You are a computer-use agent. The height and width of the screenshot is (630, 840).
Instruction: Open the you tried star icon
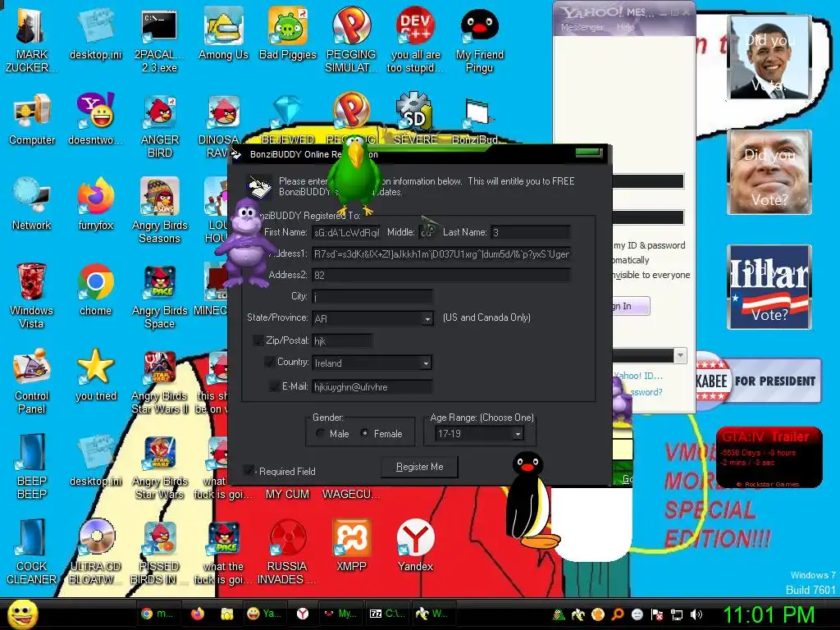tap(95, 375)
